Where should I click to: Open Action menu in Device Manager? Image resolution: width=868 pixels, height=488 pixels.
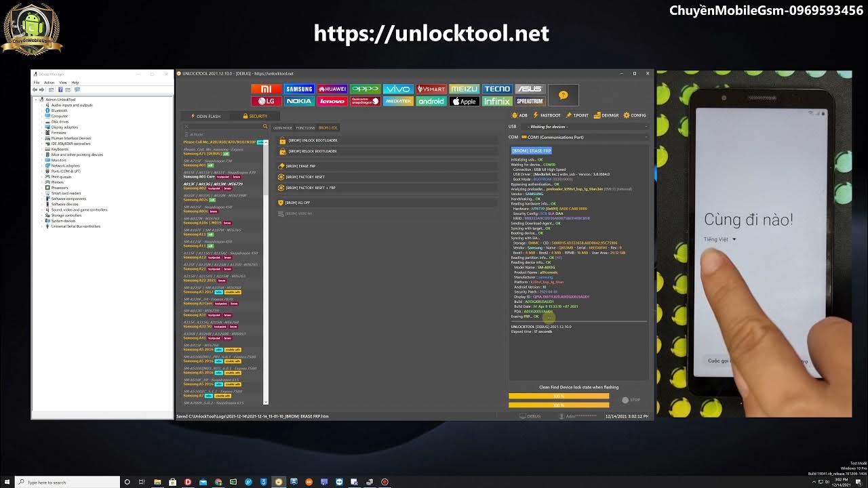(x=49, y=83)
